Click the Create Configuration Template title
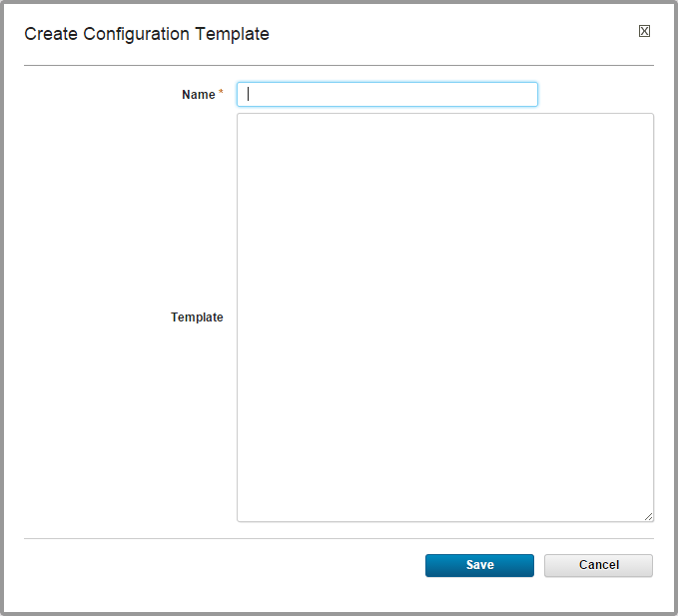The image size is (678, 616). [x=147, y=34]
